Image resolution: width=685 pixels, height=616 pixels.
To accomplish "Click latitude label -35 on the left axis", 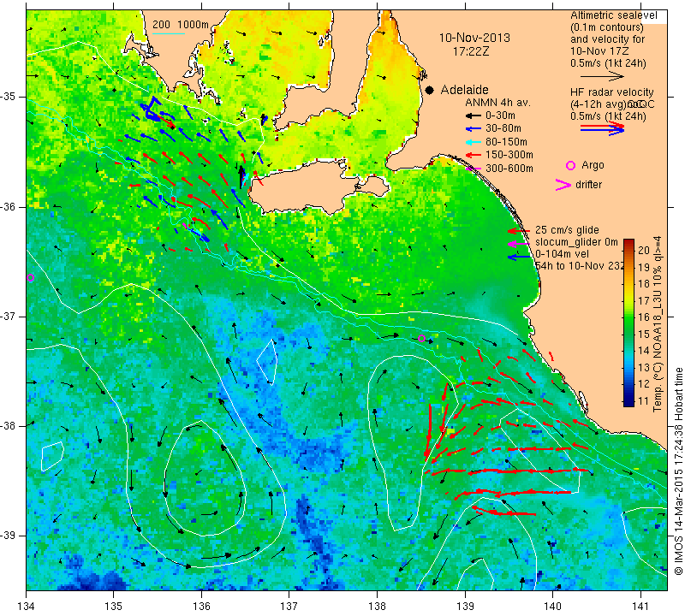I will tap(9, 97).
